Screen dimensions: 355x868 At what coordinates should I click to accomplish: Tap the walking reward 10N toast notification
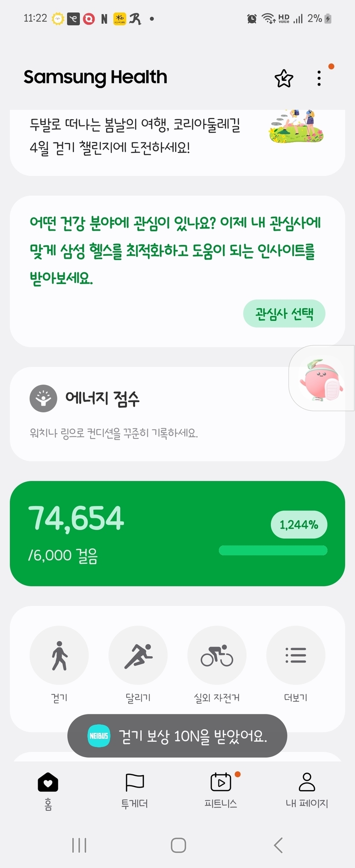tap(177, 736)
